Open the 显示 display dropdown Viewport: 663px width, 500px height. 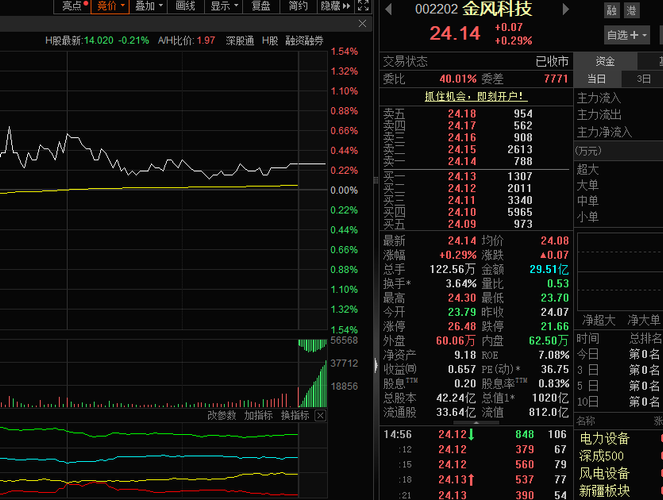(224, 6)
